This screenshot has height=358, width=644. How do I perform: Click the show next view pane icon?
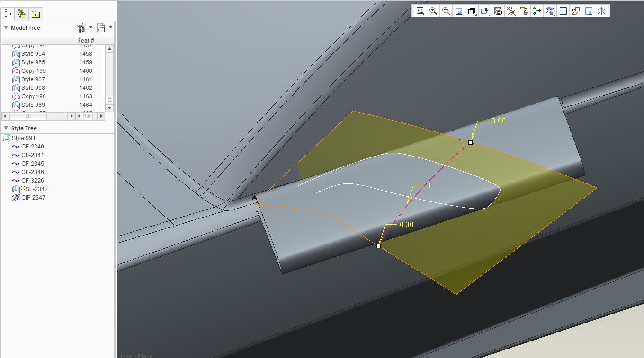coord(589,11)
